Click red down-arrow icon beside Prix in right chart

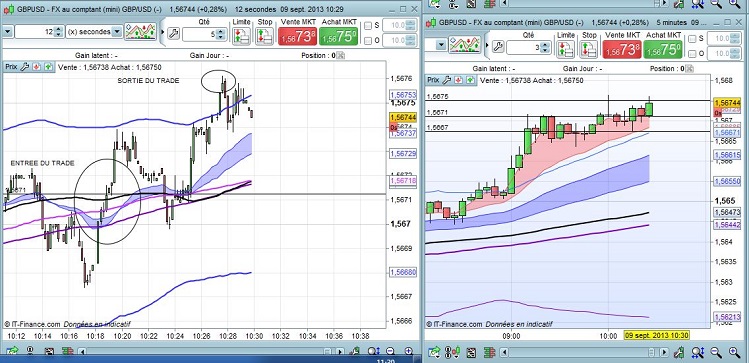click(x=459, y=80)
